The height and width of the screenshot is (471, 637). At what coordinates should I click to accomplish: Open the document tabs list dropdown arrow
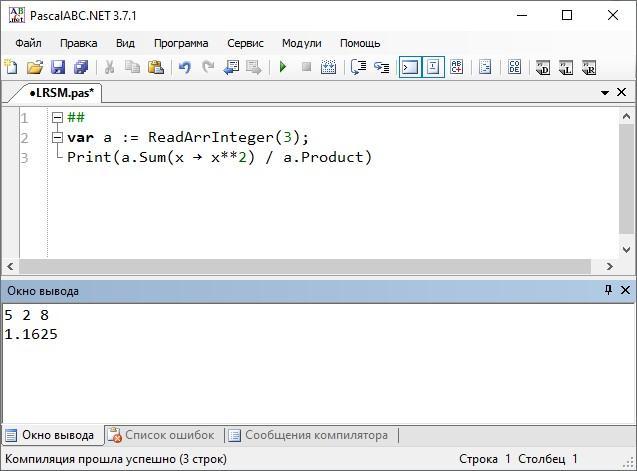605,92
